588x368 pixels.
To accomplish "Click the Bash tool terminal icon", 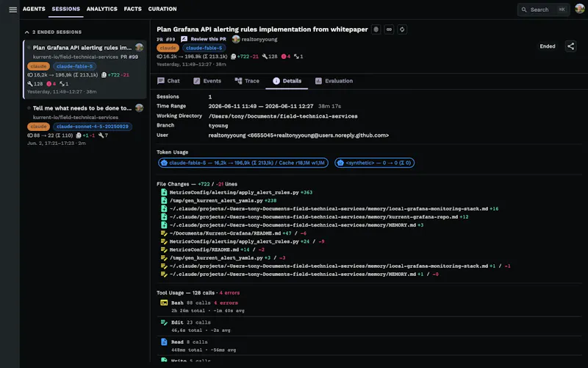I will (164, 302).
